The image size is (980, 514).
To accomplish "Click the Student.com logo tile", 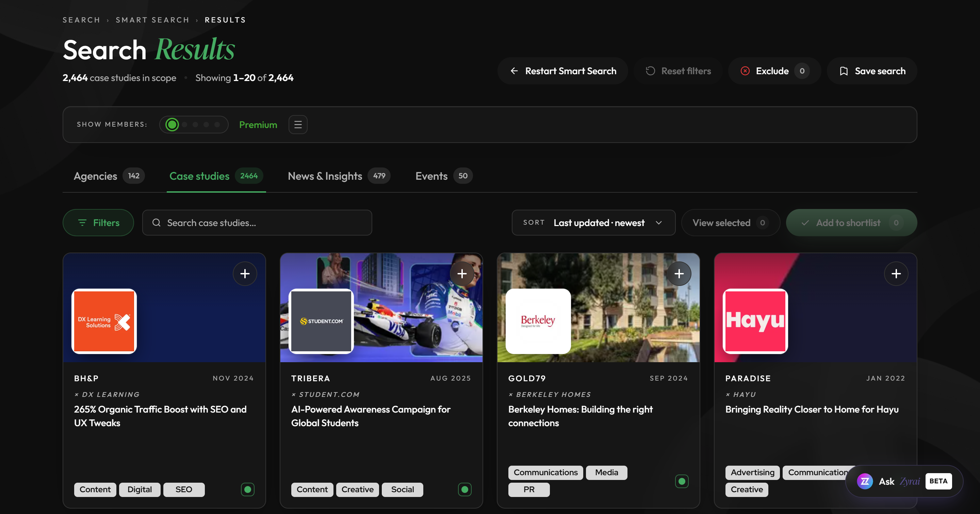I will click(321, 321).
